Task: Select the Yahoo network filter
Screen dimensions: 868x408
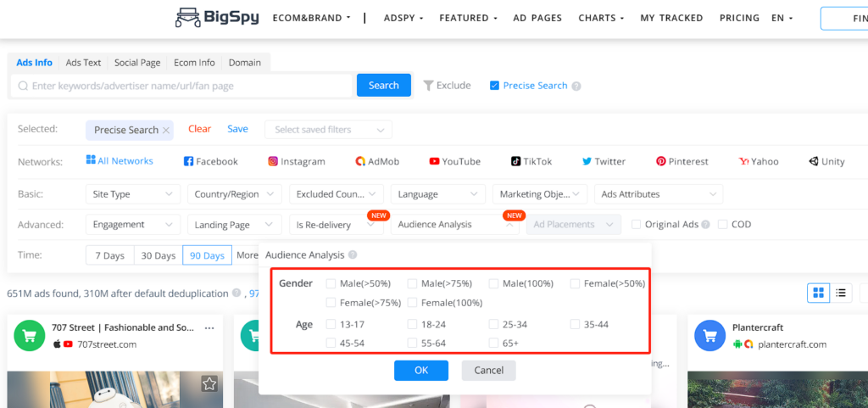Action: click(x=759, y=162)
